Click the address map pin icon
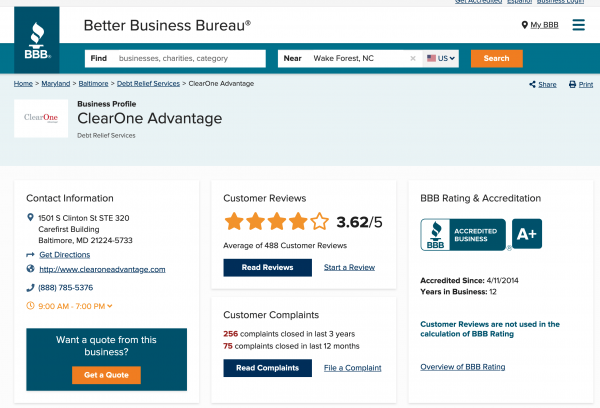 30,217
